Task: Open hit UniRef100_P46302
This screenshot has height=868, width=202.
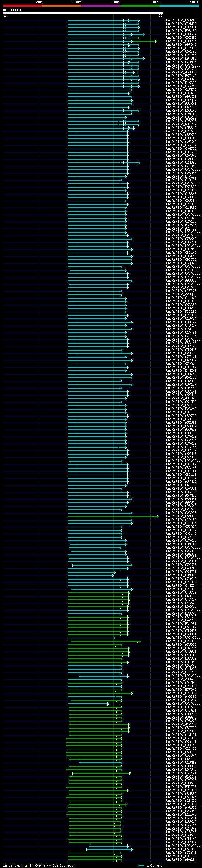Action: point(181,83)
